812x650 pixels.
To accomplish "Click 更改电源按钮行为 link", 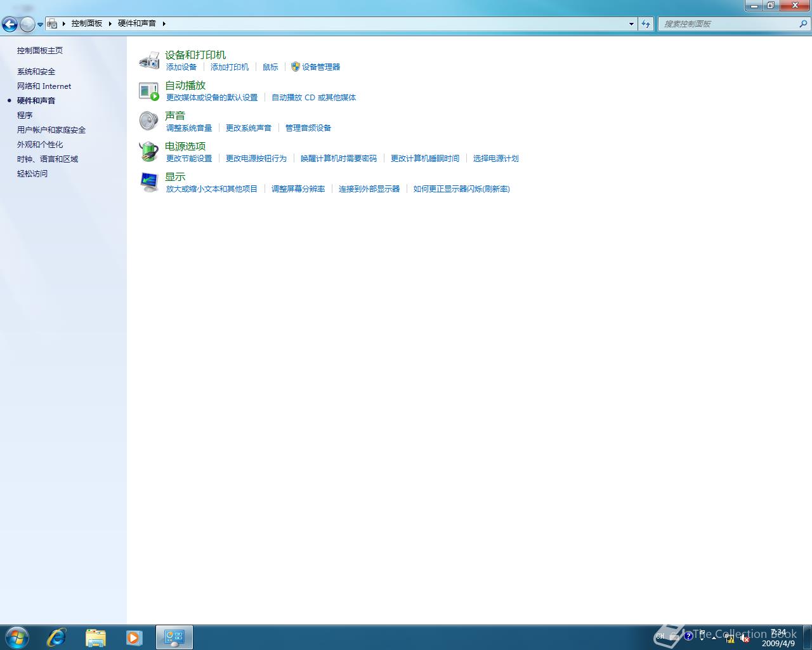I will (x=256, y=159).
